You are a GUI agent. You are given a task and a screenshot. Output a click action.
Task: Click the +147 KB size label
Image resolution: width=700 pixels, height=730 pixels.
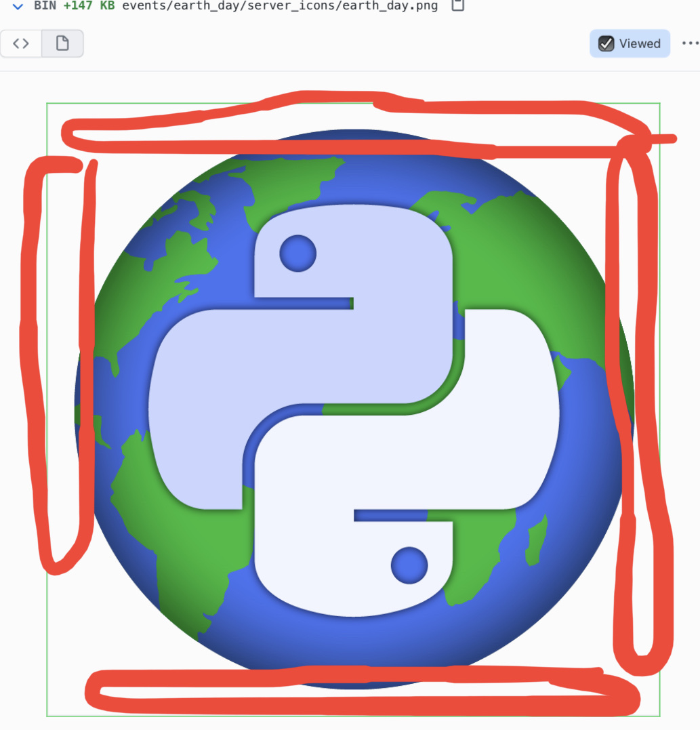pyautogui.click(x=89, y=5)
